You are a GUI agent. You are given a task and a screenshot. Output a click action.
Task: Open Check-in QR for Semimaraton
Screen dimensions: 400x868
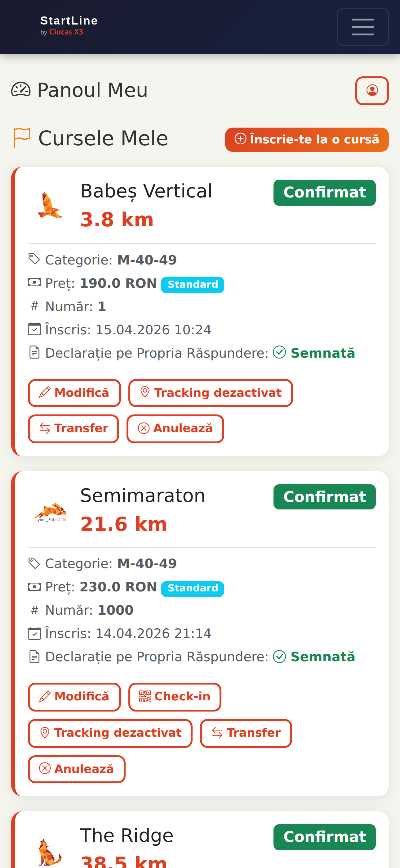(x=174, y=697)
